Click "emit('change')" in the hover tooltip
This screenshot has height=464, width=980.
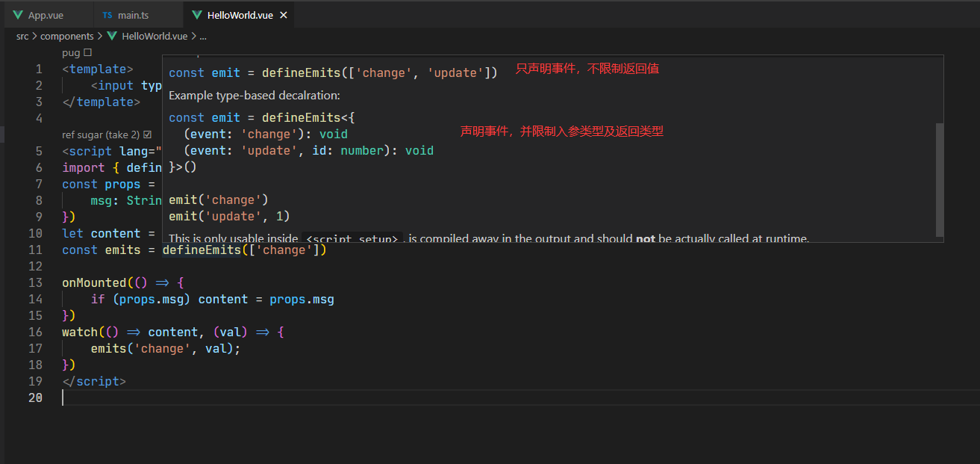[x=219, y=199]
